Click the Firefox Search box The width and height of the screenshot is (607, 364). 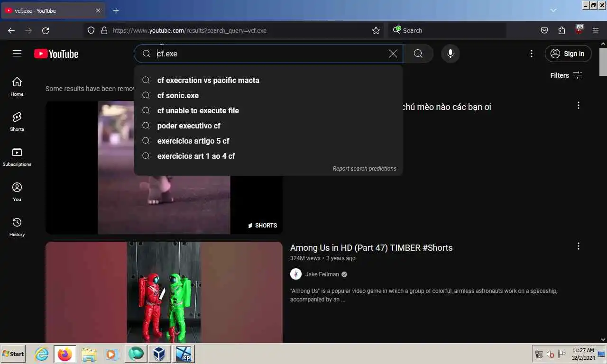pos(447,30)
